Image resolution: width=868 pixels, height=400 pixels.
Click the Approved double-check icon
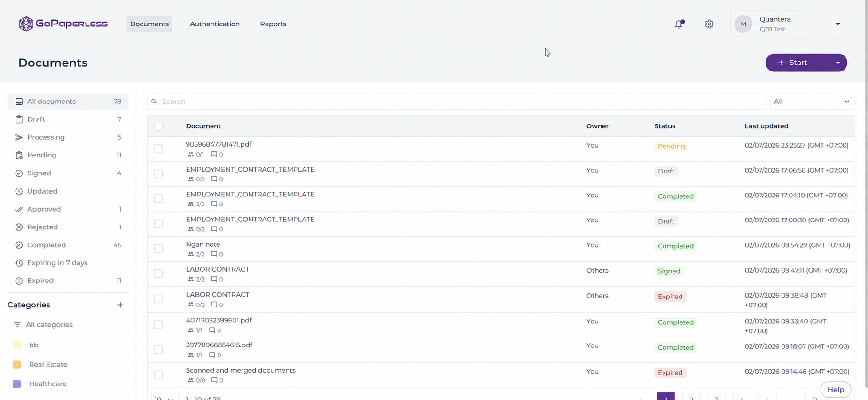19,209
